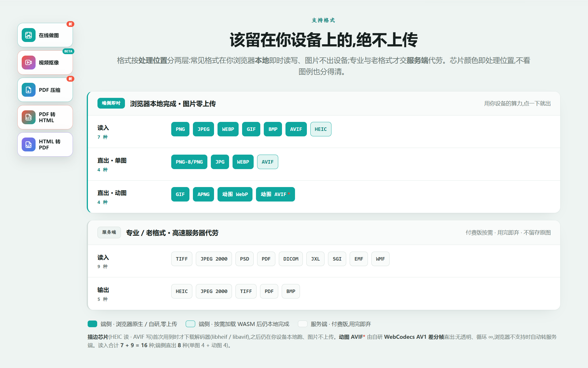Open the PDF 转 HTML tool
This screenshot has width=588, height=368.
tap(45, 117)
